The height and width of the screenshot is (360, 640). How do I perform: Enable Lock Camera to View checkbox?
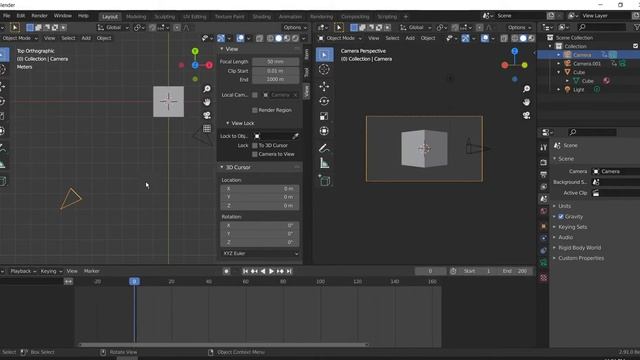point(255,154)
